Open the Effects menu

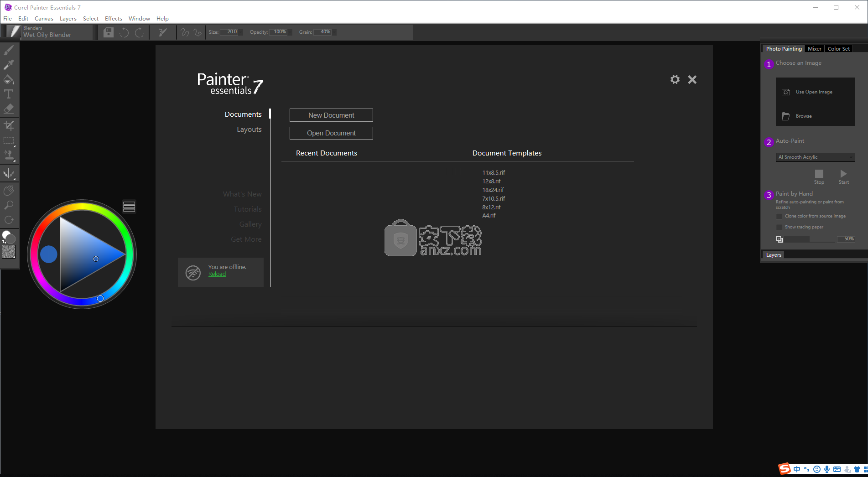[114, 19]
